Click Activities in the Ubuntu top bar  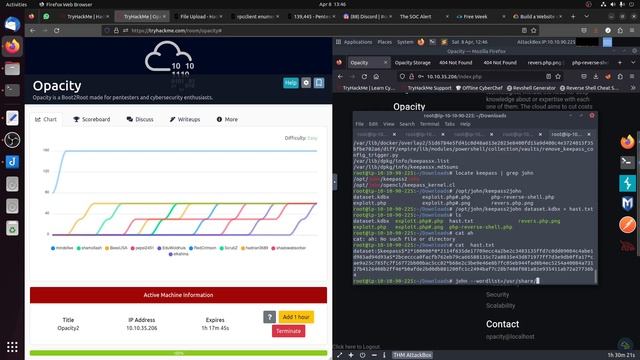(16, 4)
